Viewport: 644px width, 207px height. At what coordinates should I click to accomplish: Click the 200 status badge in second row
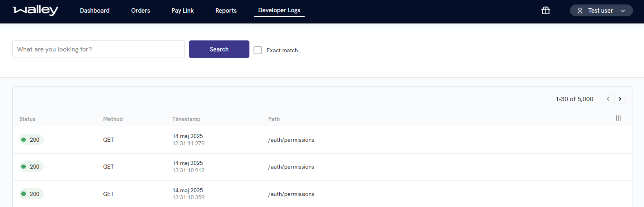click(31, 167)
